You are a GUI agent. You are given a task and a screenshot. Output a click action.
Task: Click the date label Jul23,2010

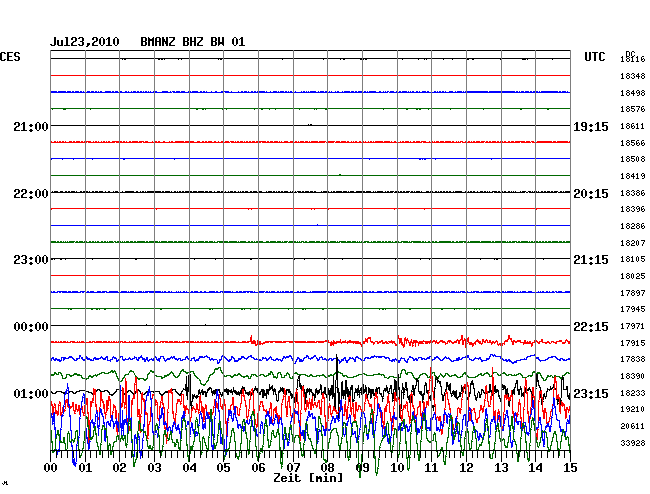pos(85,42)
